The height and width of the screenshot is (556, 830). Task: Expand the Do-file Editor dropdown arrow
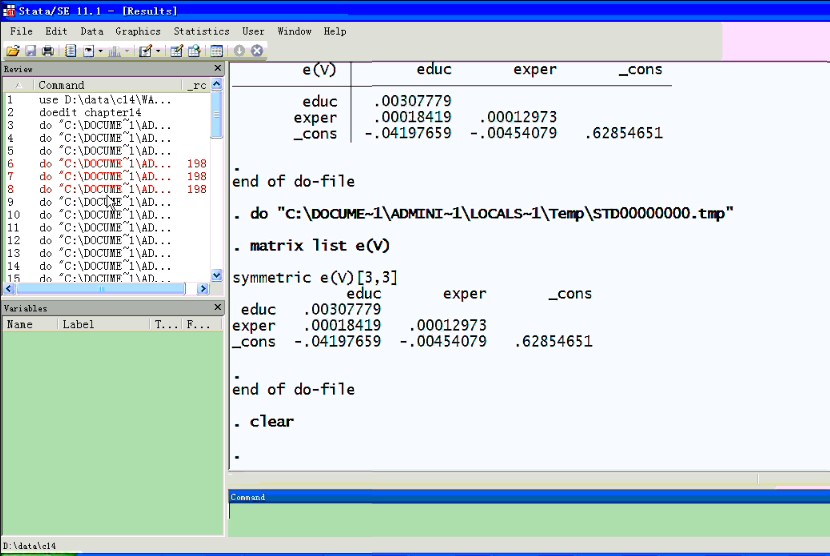(x=158, y=51)
